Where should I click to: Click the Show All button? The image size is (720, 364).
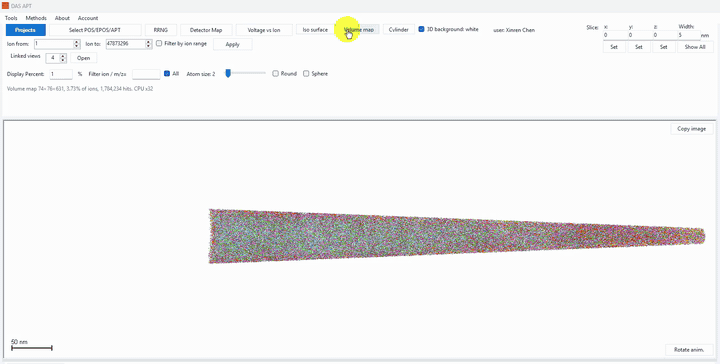click(x=695, y=47)
